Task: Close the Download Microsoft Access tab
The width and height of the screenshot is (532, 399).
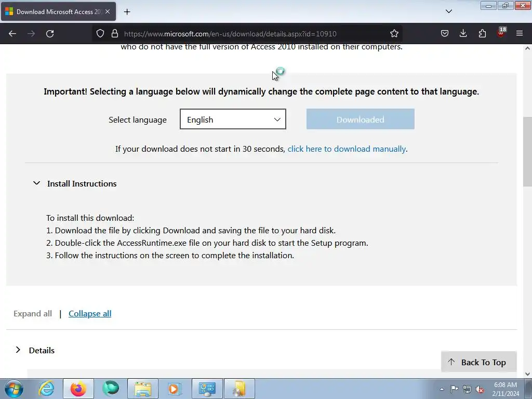Action: point(108,11)
